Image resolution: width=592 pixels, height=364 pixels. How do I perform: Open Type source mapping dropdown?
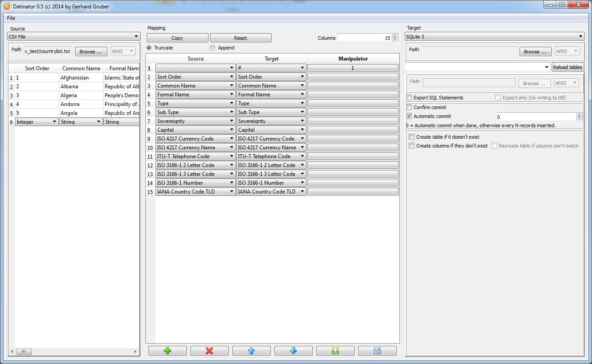click(195, 103)
